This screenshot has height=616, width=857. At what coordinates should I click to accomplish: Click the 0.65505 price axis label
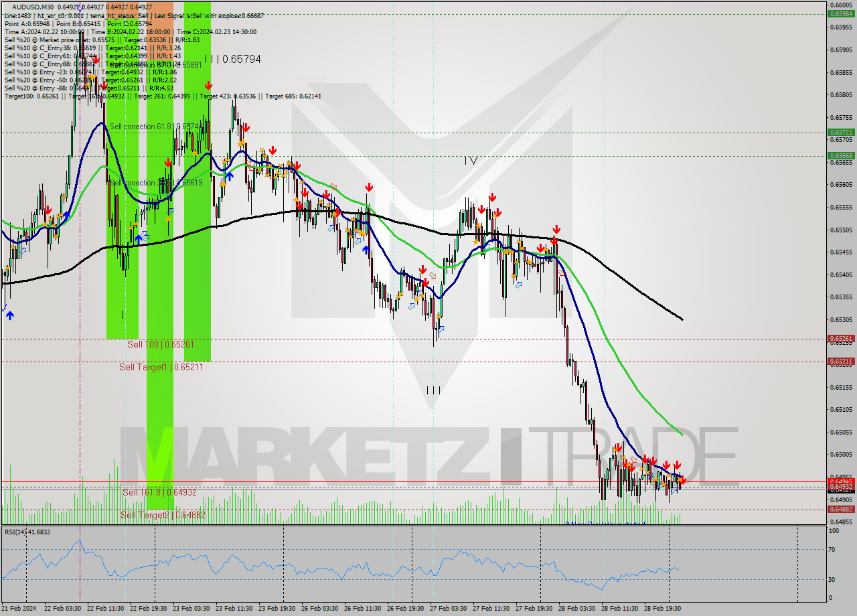pyautogui.click(x=841, y=230)
